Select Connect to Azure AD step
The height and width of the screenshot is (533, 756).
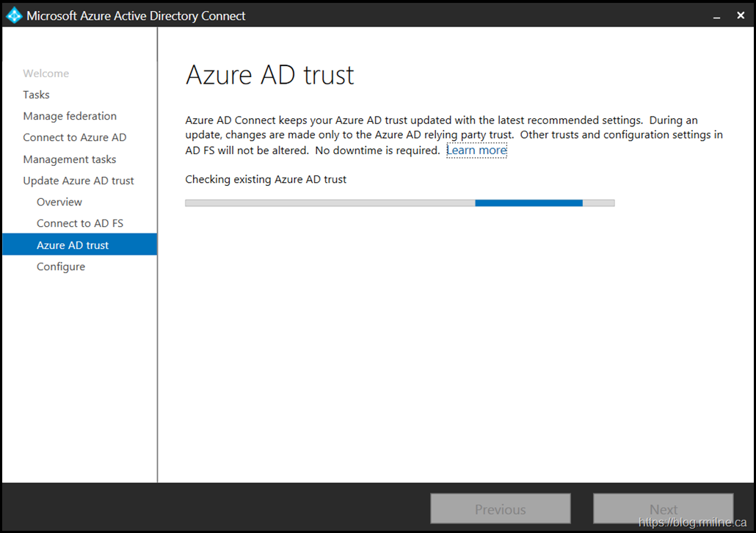pos(74,137)
